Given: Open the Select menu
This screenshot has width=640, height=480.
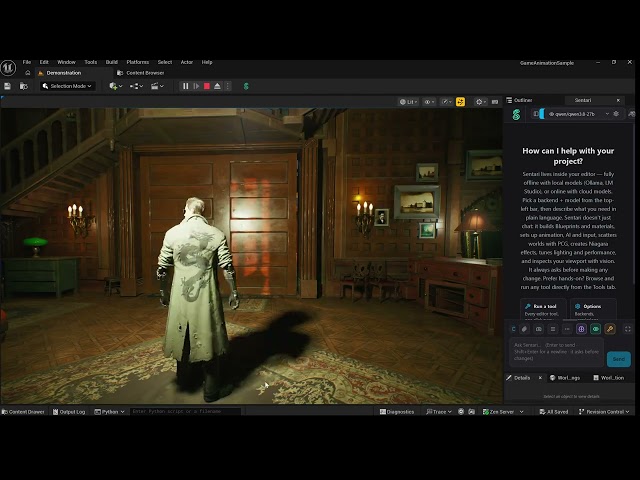Looking at the screenshot, I should [165, 62].
